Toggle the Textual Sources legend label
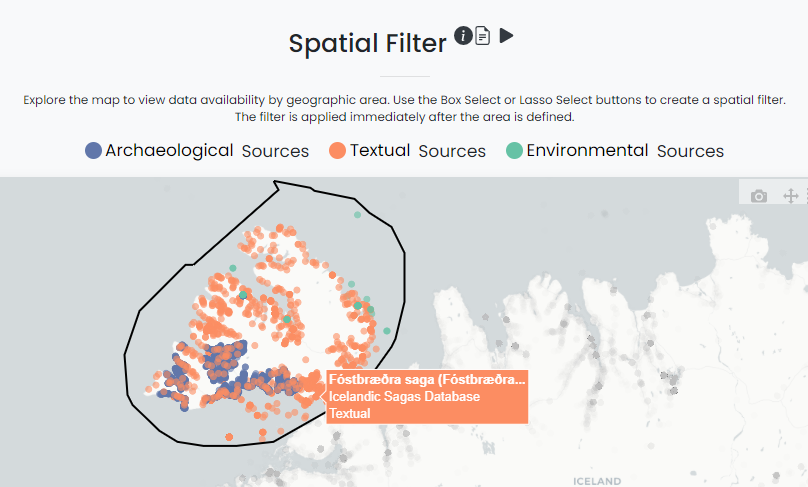Image resolution: width=808 pixels, height=487 pixels. (x=418, y=151)
